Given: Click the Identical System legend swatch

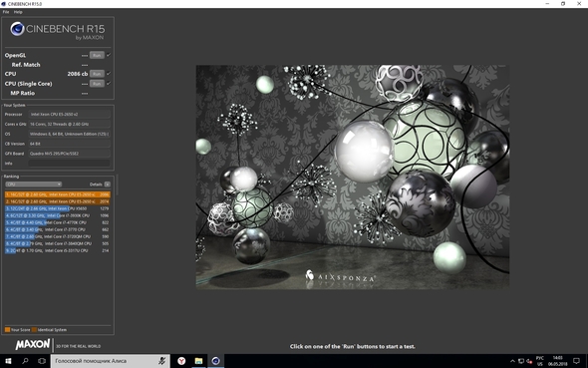Looking at the screenshot, I should 34,330.
